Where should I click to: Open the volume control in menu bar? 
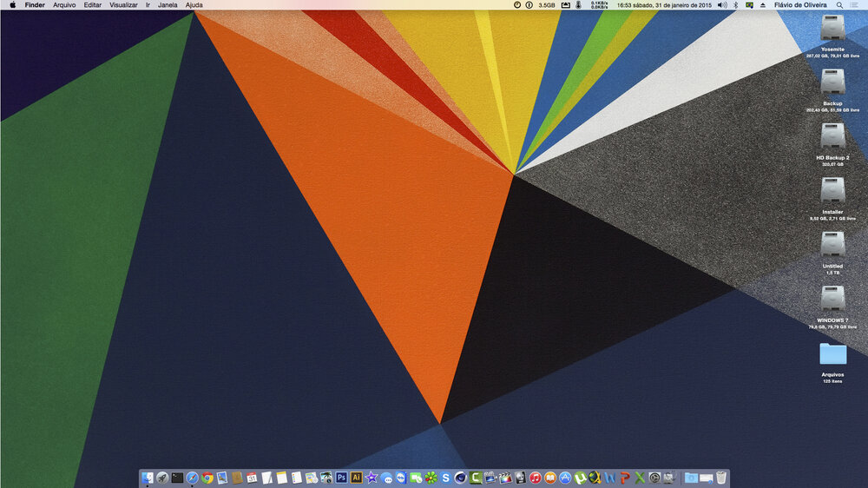(722, 5)
